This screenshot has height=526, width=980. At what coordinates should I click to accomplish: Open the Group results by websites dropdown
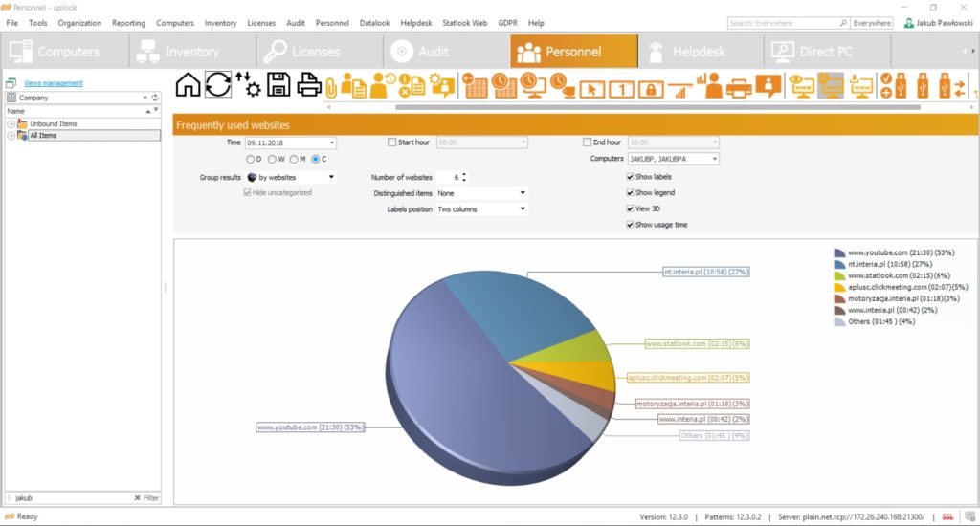tap(291, 178)
